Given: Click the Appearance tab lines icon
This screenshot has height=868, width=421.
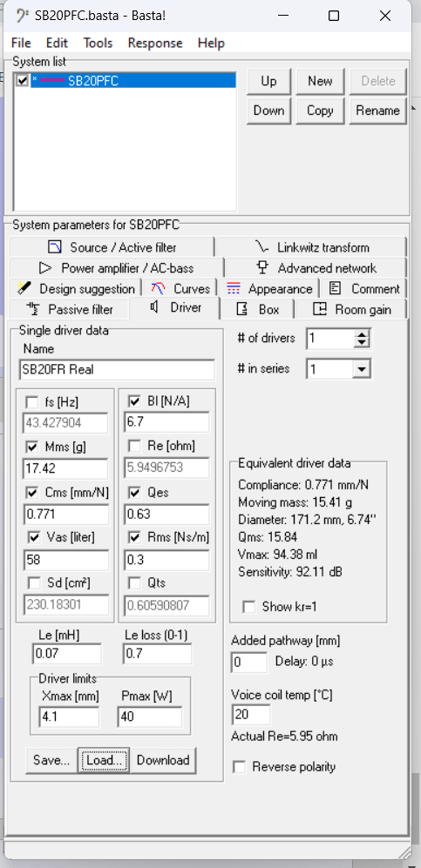Looking at the screenshot, I should pyautogui.click(x=234, y=288).
